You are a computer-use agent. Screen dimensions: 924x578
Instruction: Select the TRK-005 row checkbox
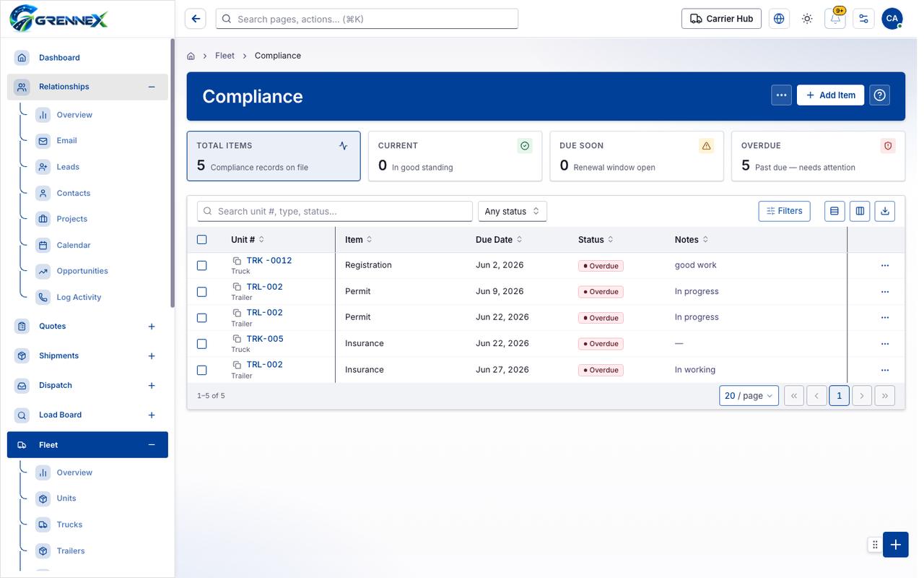tap(202, 344)
